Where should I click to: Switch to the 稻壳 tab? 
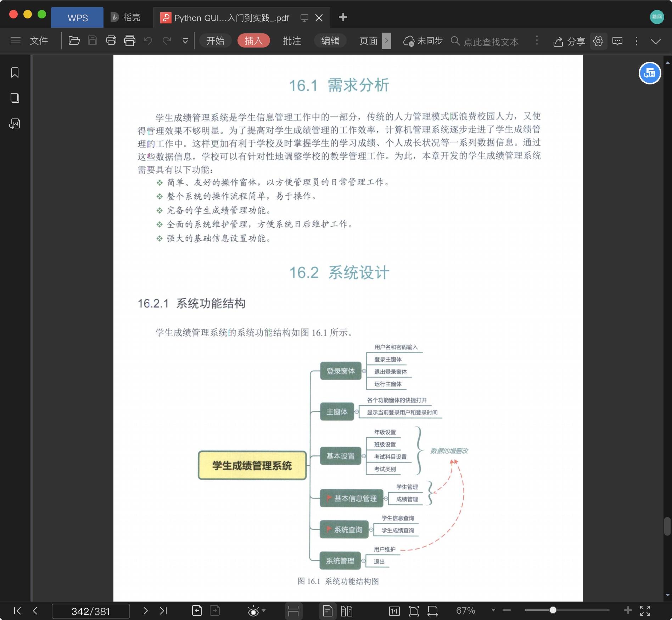point(126,17)
